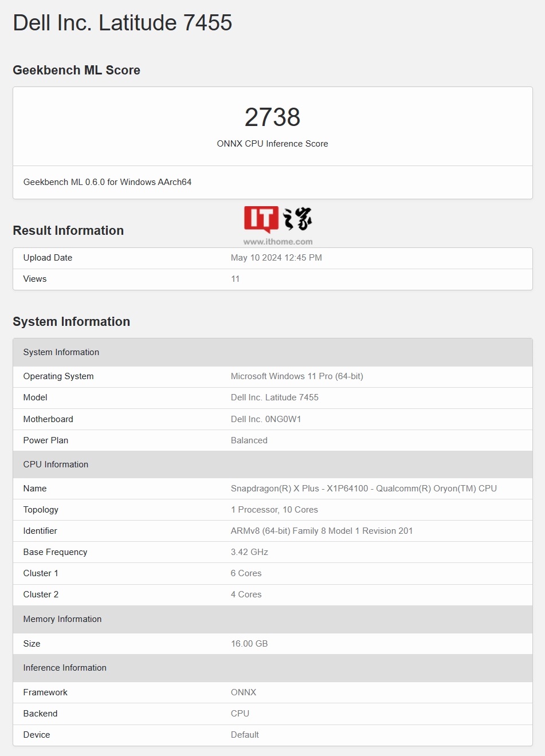The width and height of the screenshot is (545, 756).
Task: Select the Device value Default
Action: click(245, 735)
